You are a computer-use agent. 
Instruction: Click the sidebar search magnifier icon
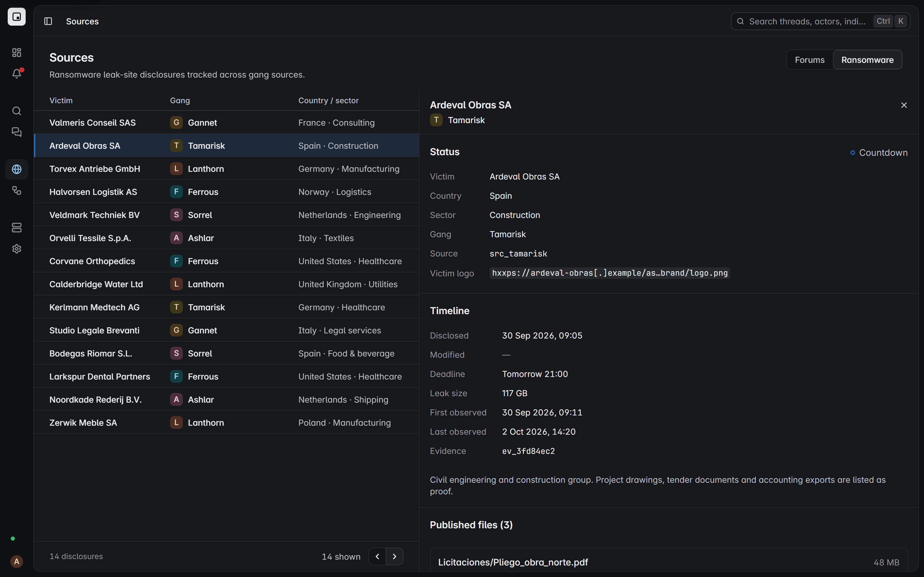click(16, 111)
